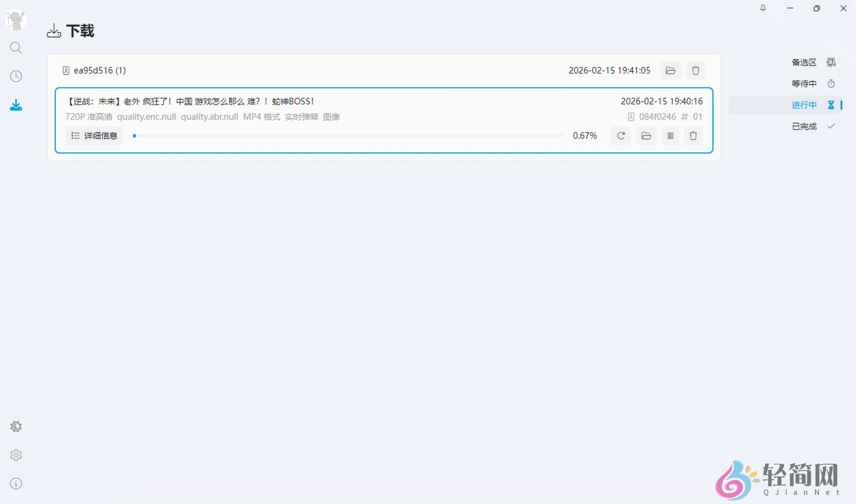
Task: Switch to the 备选区 tab
Action: pyautogui.click(x=804, y=62)
